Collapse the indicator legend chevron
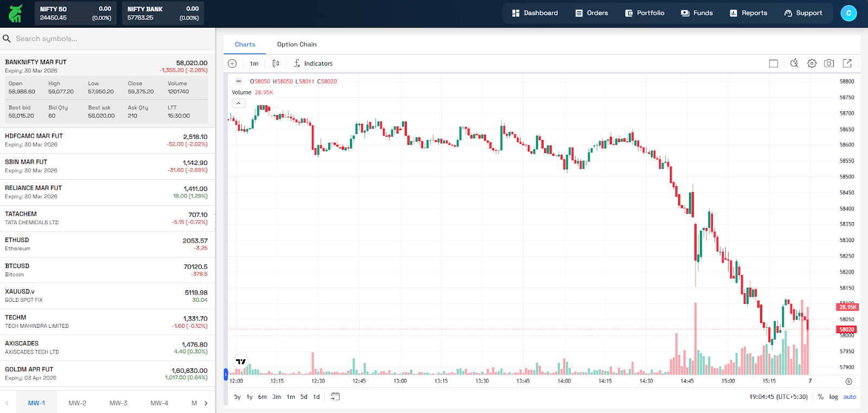This screenshot has width=868, height=413. pyautogui.click(x=239, y=103)
